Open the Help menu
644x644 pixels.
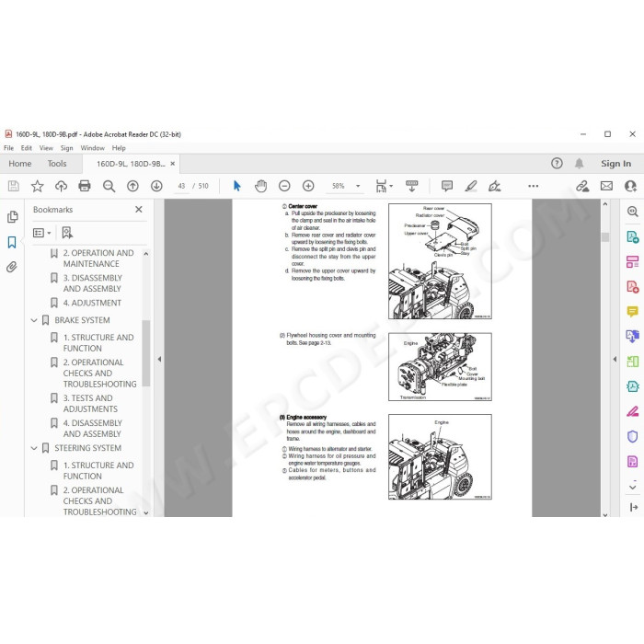(119, 148)
